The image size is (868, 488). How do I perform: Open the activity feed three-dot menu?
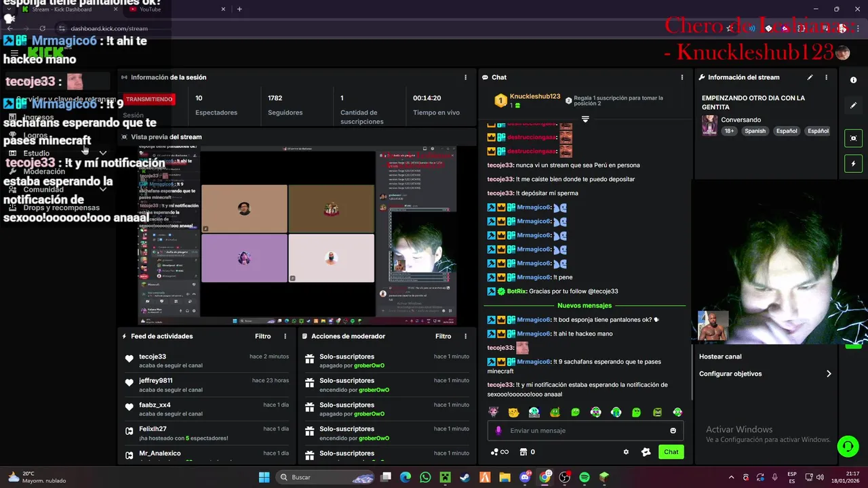coord(285,336)
